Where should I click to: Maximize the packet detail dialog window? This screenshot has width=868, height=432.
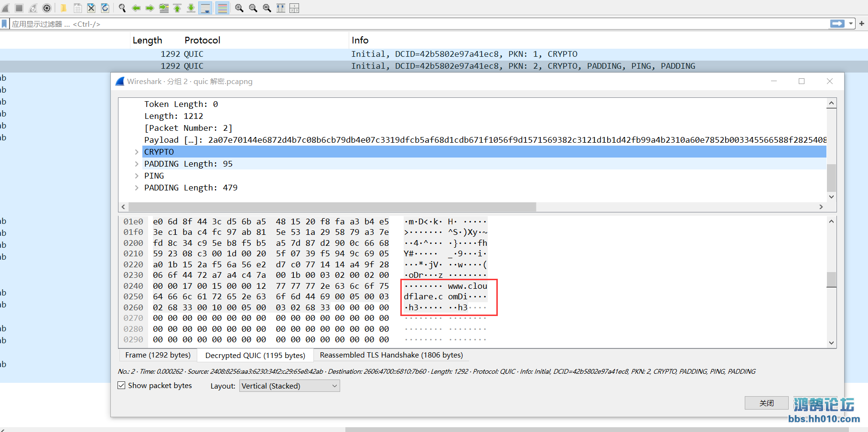coord(802,81)
